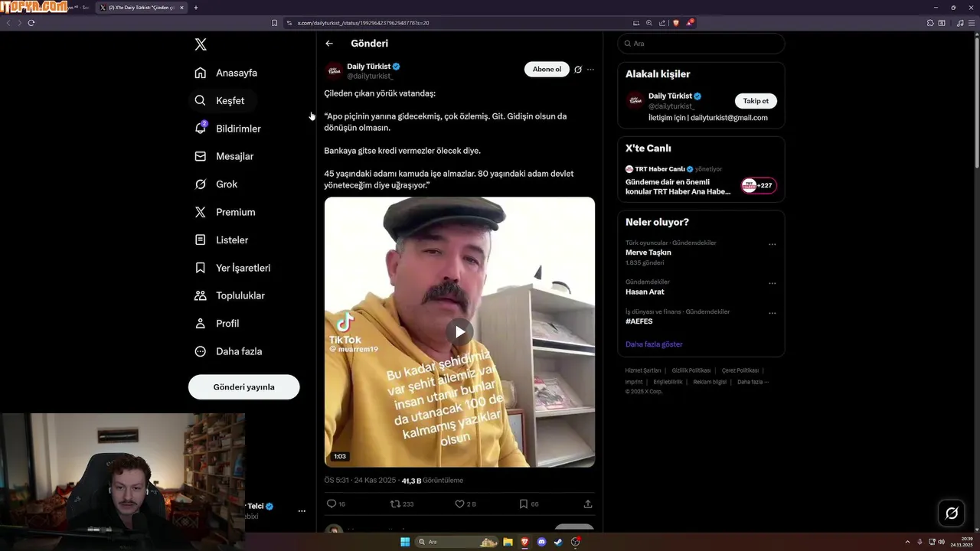Open options for Hasan Arat trend
The height and width of the screenshot is (551, 980).
point(772,283)
